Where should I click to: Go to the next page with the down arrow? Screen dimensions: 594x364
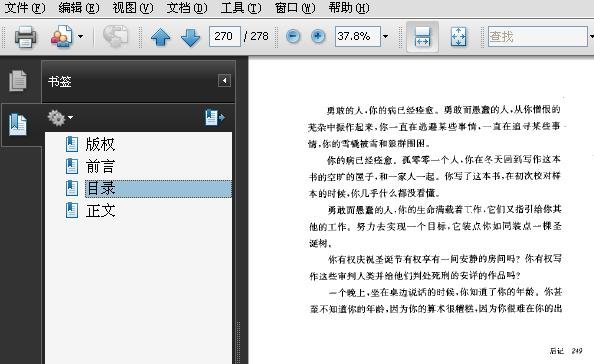pos(190,37)
